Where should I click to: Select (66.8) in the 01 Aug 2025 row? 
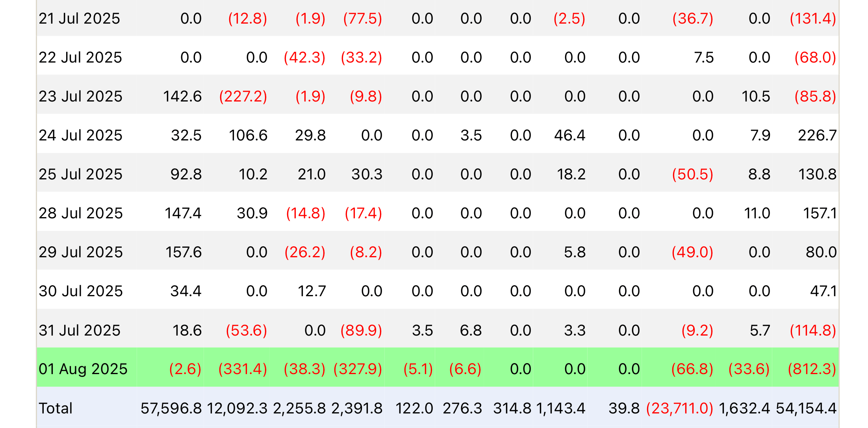[x=692, y=369]
